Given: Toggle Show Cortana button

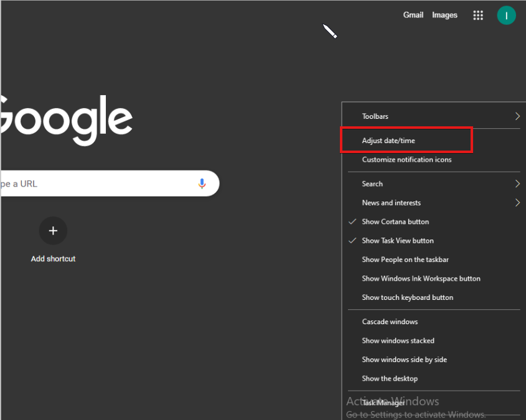Looking at the screenshot, I should [434, 222].
